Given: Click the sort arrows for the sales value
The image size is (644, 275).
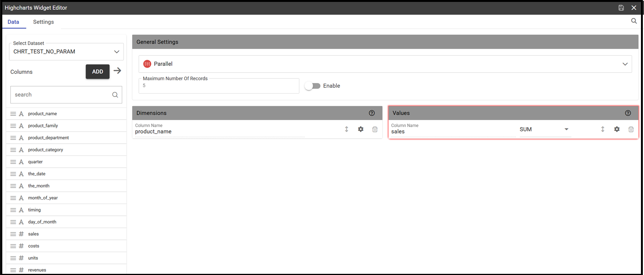Looking at the screenshot, I should tap(603, 129).
